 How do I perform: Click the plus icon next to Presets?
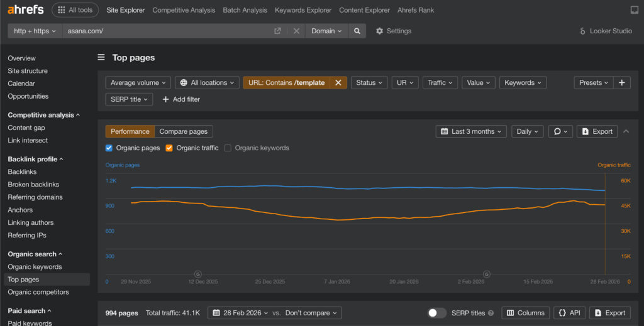coord(621,82)
